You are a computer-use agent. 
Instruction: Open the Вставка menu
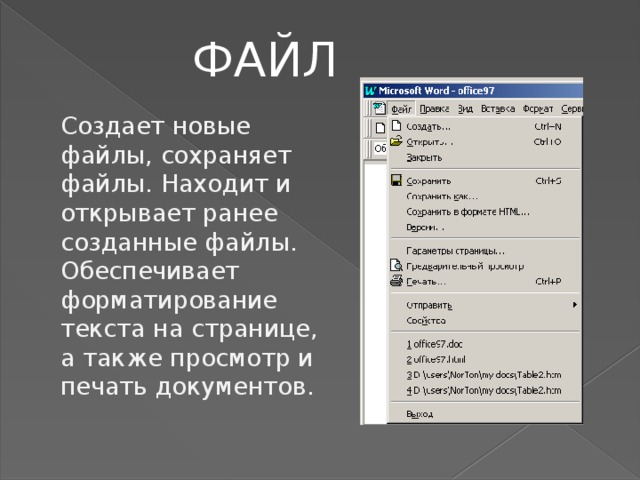pos(498,109)
